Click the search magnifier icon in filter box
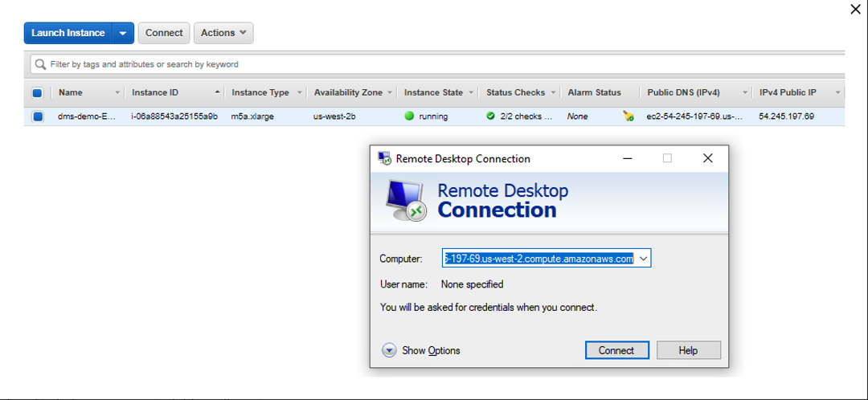This screenshot has width=868, height=400. [x=40, y=64]
